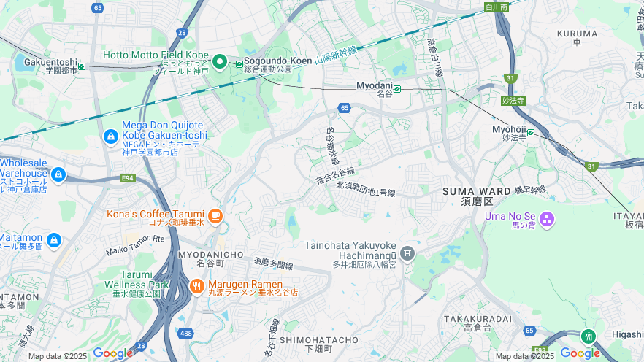Click the E94 expressway shield
The height and width of the screenshot is (362, 644).
pyautogui.click(x=128, y=178)
